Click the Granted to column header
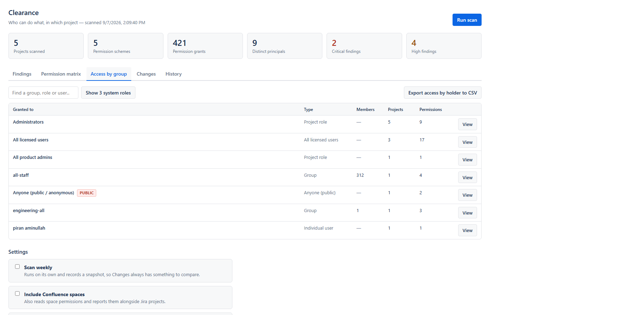This screenshot has width=644, height=315. click(23, 110)
